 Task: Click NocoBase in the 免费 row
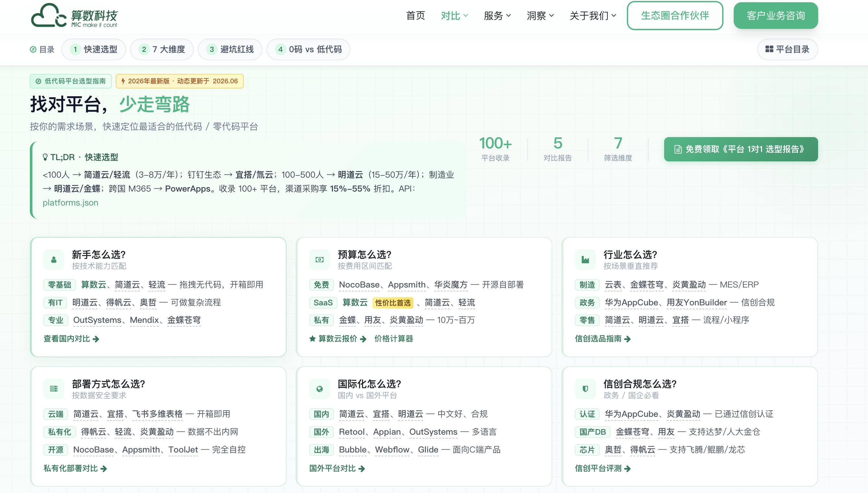[359, 285]
